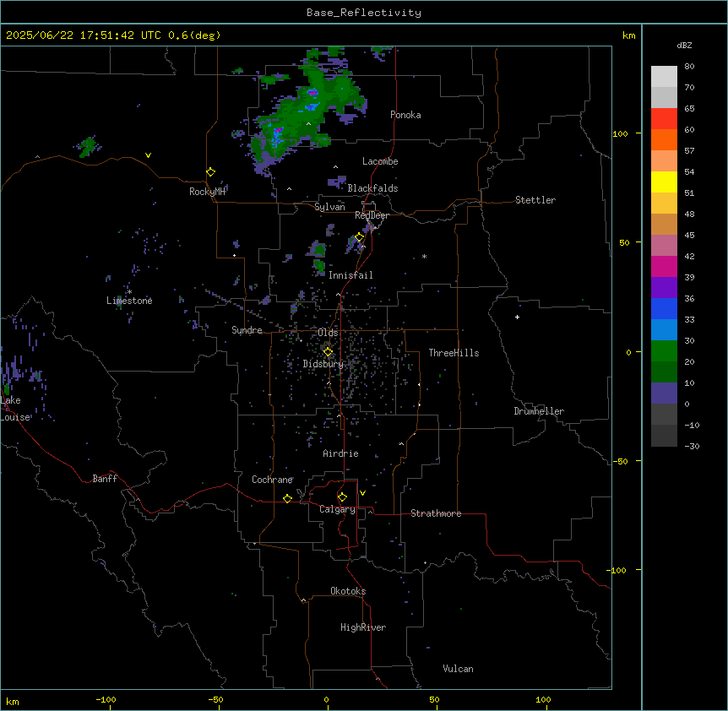
Task: Click the yellow 54-51 dBZ legend swatch
Action: click(x=664, y=182)
